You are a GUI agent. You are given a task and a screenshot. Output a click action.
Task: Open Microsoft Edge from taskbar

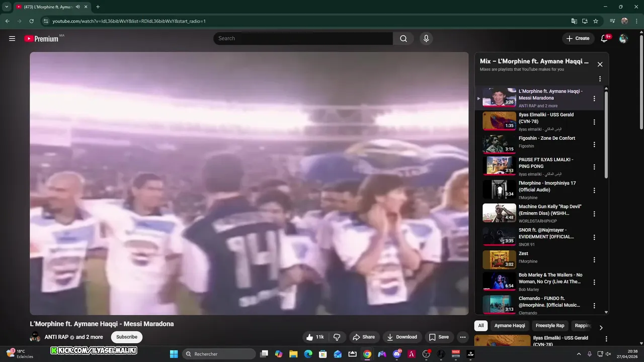click(x=308, y=354)
